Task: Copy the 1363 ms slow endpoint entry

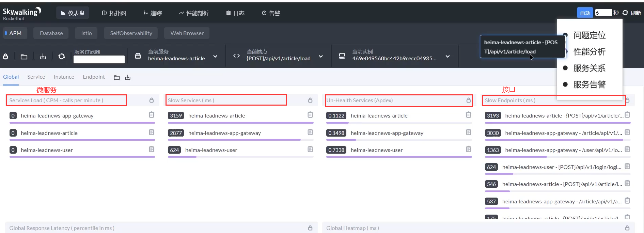Action: click(x=627, y=149)
